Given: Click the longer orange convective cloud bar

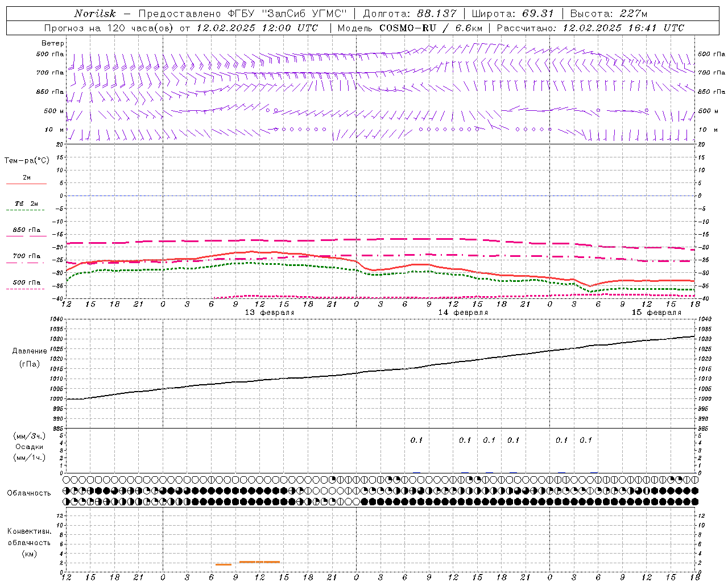Looking at the screenshot, I should (x=259, y=562).
